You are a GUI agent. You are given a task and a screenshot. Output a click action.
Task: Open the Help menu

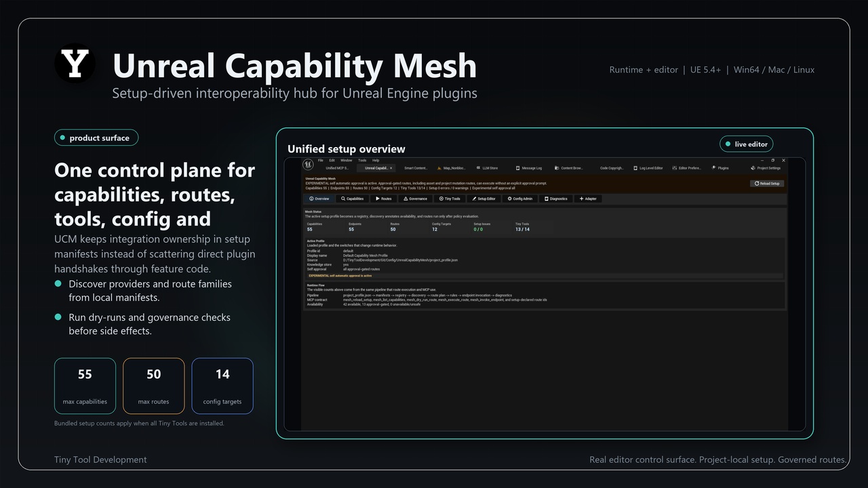376,161
